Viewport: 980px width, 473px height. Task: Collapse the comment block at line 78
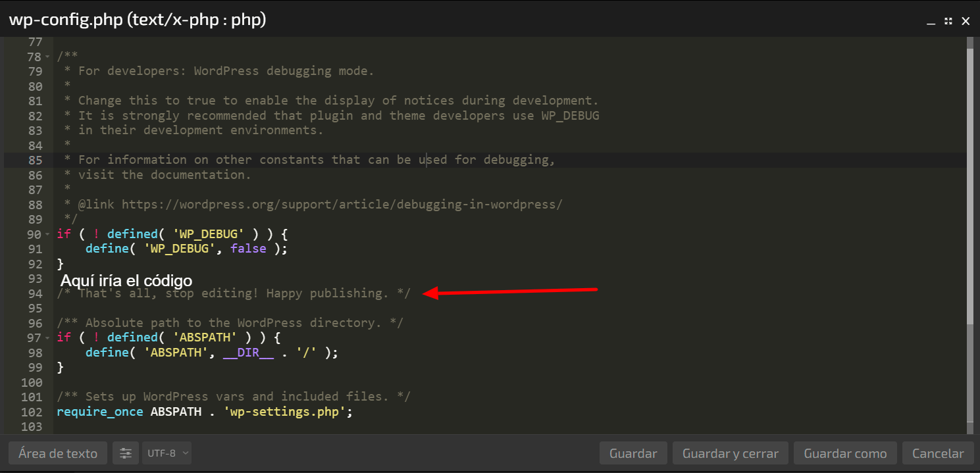pyautogui.click(x=47, y=57)
